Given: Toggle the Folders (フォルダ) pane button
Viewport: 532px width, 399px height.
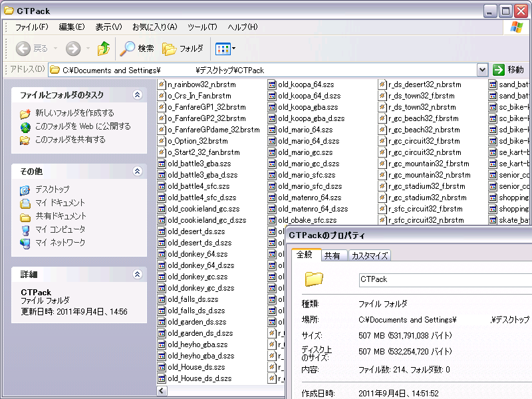Looking at the screenshot, I should 183,49.
